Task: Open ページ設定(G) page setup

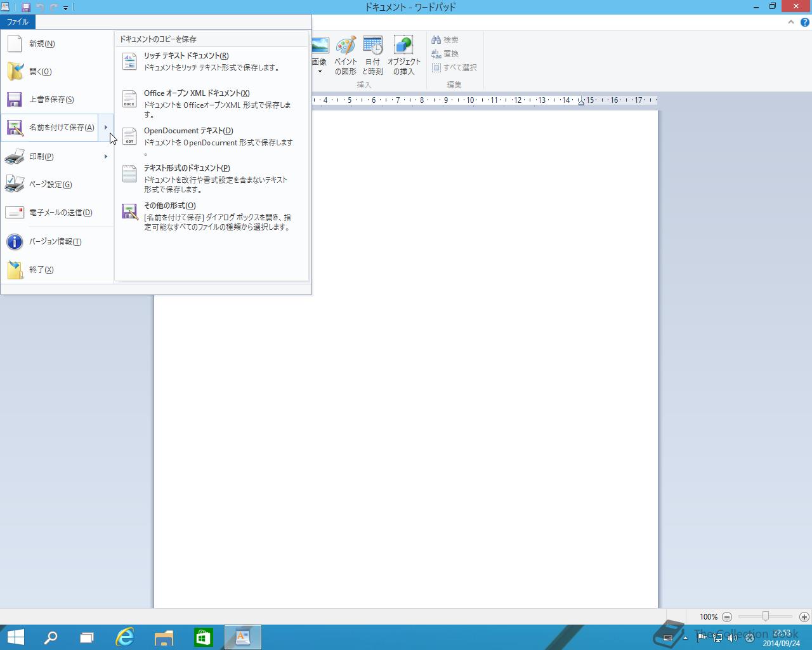Action: click(57, 185)
